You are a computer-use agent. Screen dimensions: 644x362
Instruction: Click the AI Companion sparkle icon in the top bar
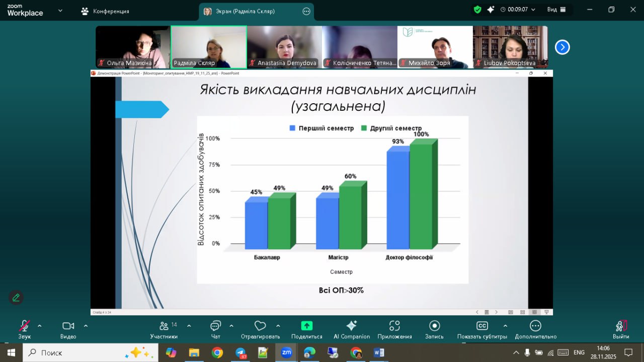(x=491, y=10)
